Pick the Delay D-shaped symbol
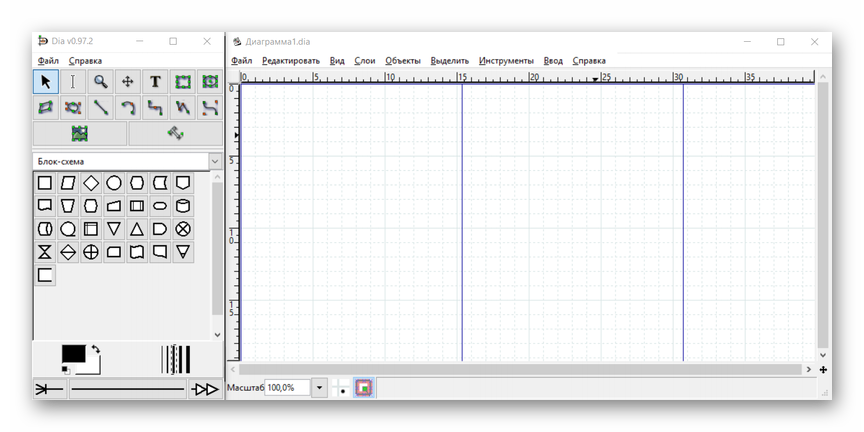 (x=160, y=229)
